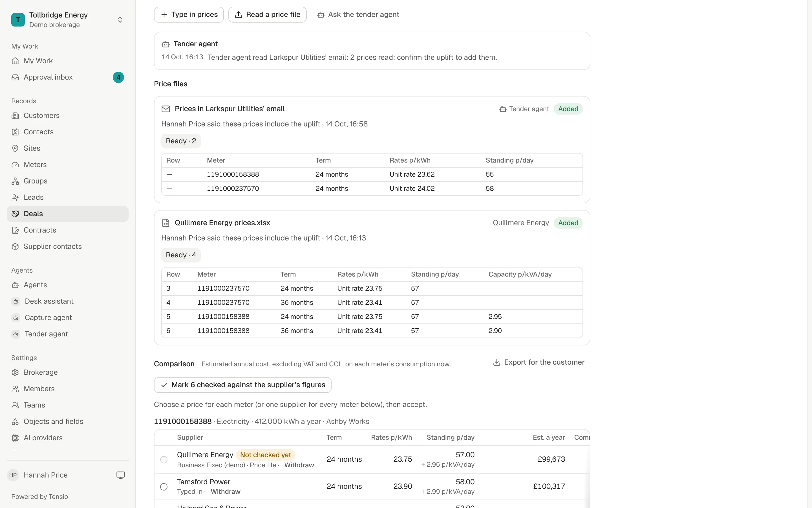Open Members people icon
812x508 pixels.
(x=15, y=389)
